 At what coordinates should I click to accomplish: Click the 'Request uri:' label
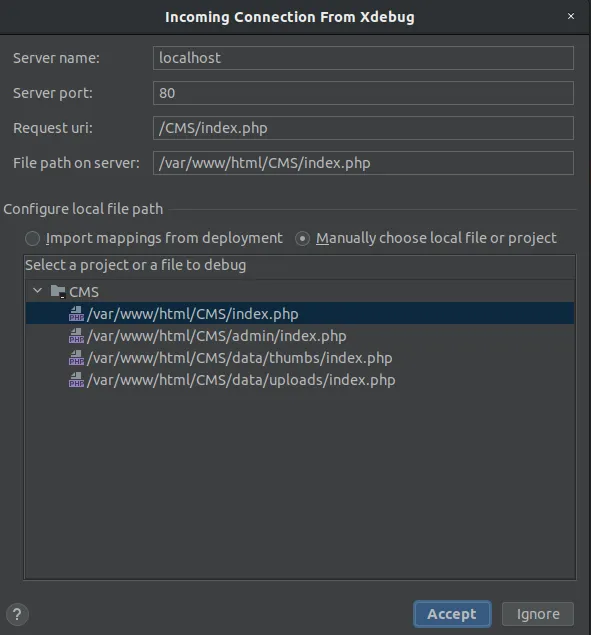tap(53, 128)
